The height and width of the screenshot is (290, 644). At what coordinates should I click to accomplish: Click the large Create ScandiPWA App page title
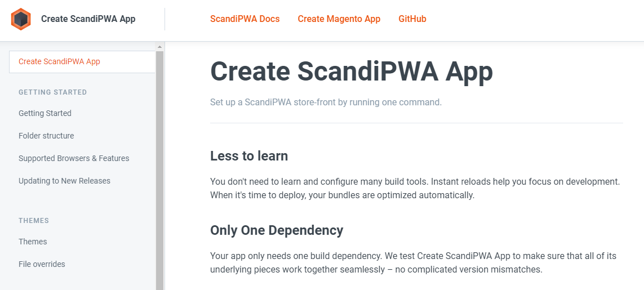coord(351,72)
